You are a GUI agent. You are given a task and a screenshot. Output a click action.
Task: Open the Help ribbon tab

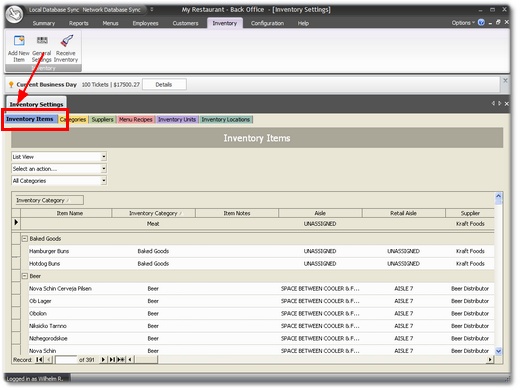tap(303, 23)
